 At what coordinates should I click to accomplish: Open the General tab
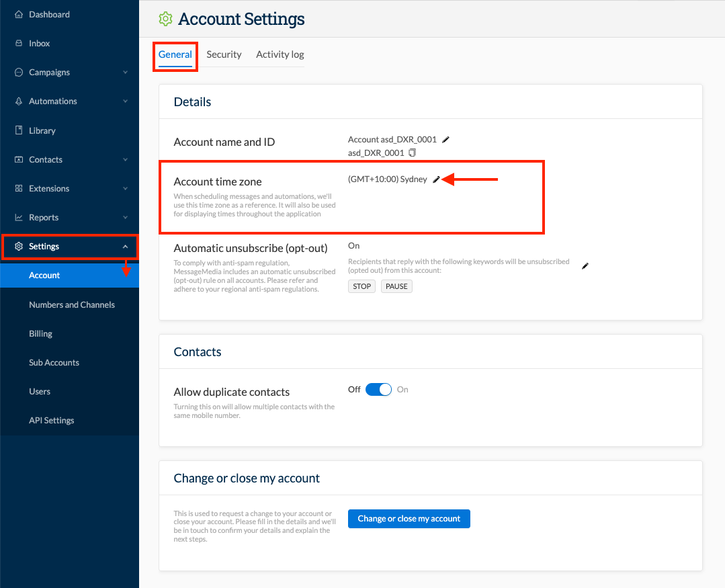point(175,54)
